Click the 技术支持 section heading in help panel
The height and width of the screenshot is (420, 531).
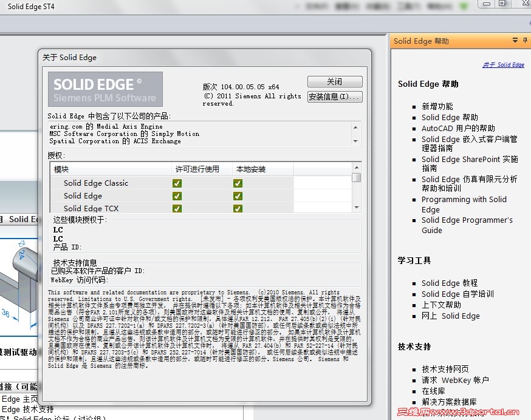[x=414, y=347]
